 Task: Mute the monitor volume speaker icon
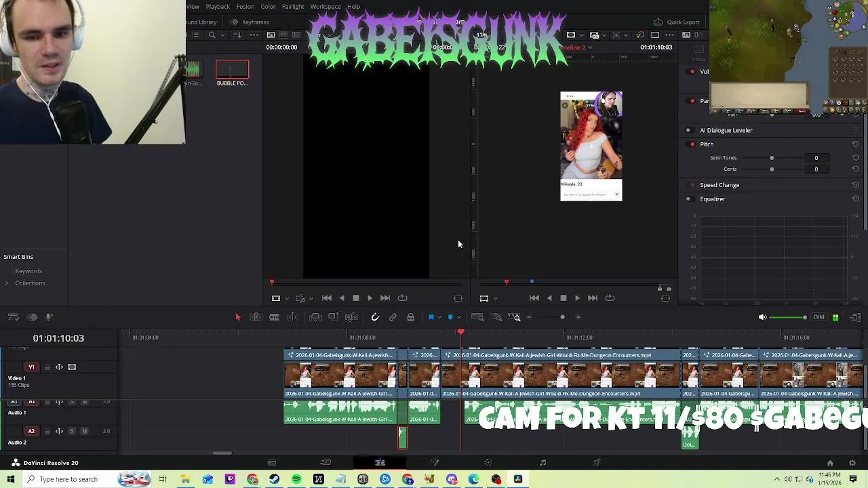762,317
